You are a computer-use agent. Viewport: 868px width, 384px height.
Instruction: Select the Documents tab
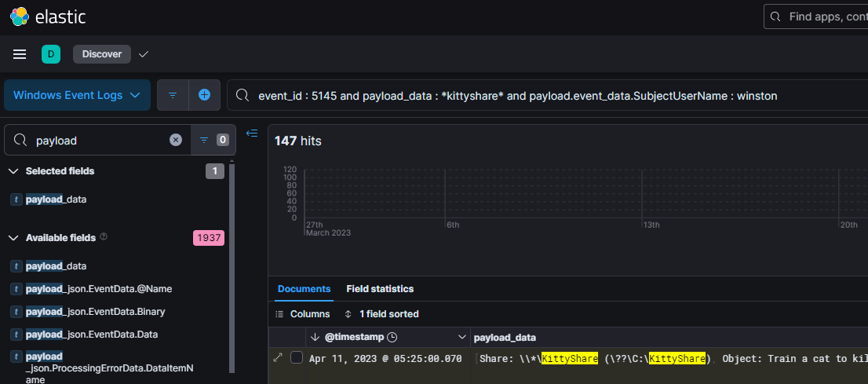click(304, 289)
